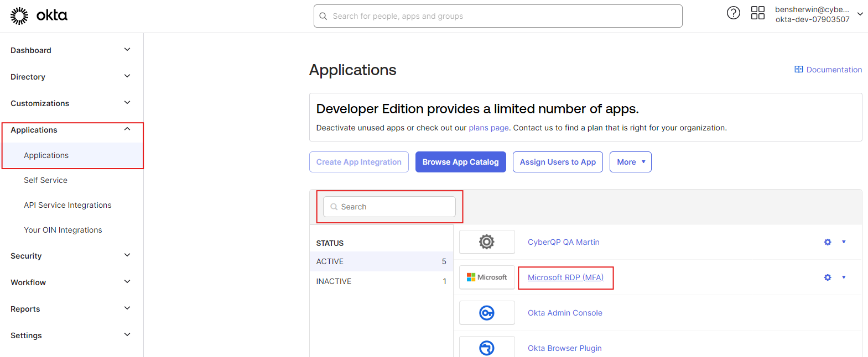Click the okta-dev-07903507 org name

(x=812, y=19)
